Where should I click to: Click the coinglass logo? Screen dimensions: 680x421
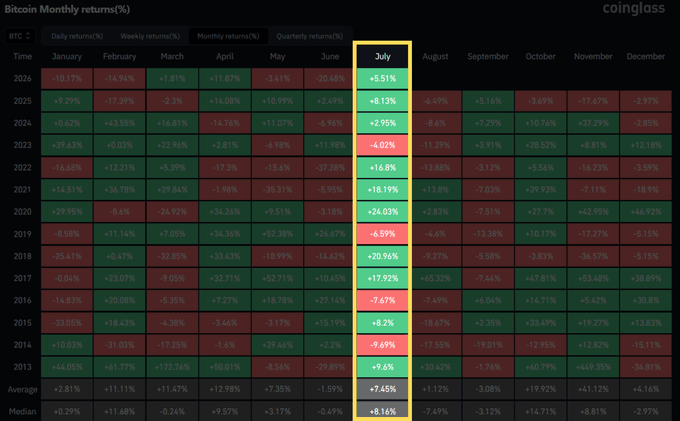(634, 8)
